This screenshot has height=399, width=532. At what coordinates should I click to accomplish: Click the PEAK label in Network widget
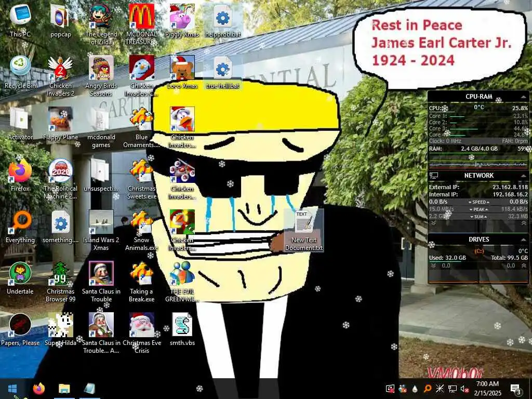pos(478,209)
